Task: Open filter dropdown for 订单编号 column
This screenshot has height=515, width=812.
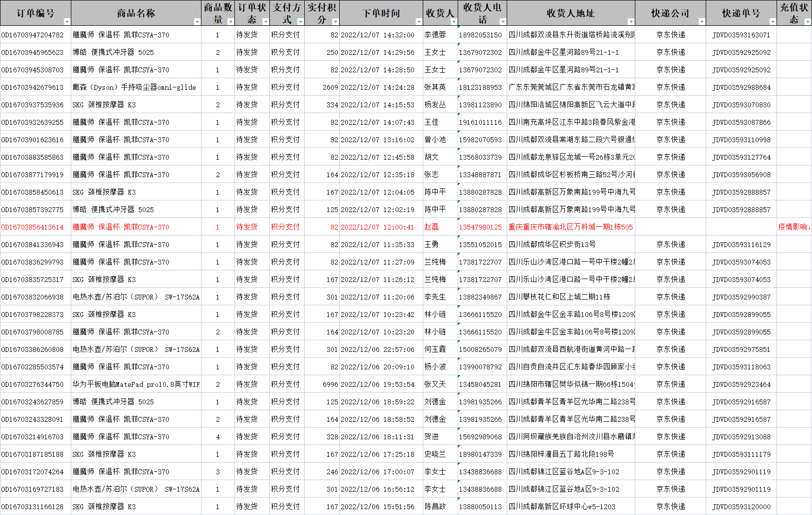Action: pos(67,21)
